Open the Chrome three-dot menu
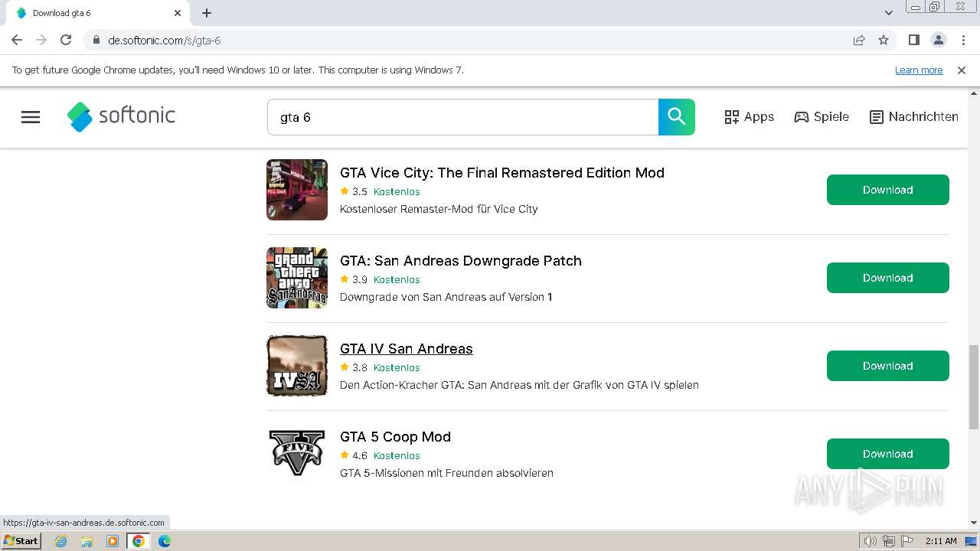Screen dimensions: 980x551 click(x=963, y=40)
